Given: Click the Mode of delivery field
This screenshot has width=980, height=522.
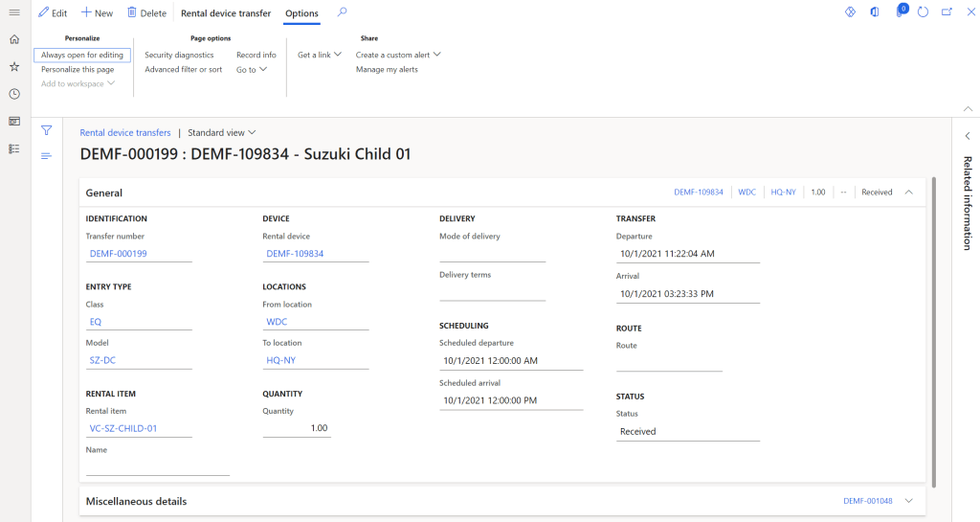Looking at the screenshot, I should [x=492, y=254].
